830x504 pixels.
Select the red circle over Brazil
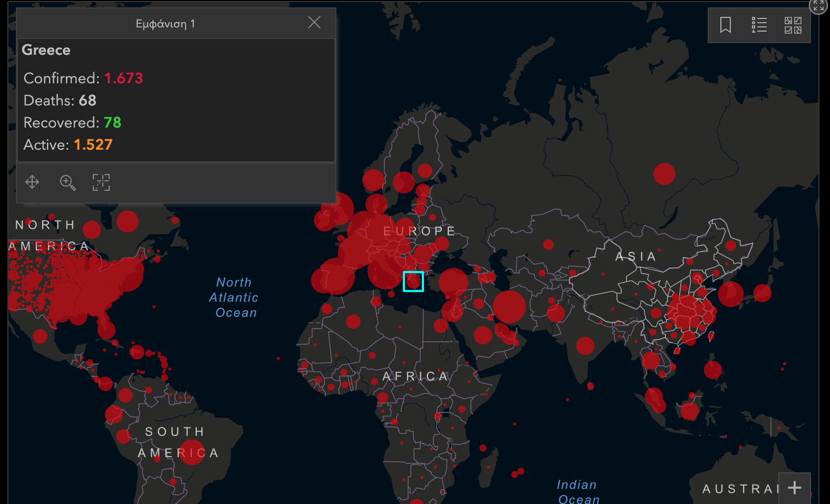[192, 453]
